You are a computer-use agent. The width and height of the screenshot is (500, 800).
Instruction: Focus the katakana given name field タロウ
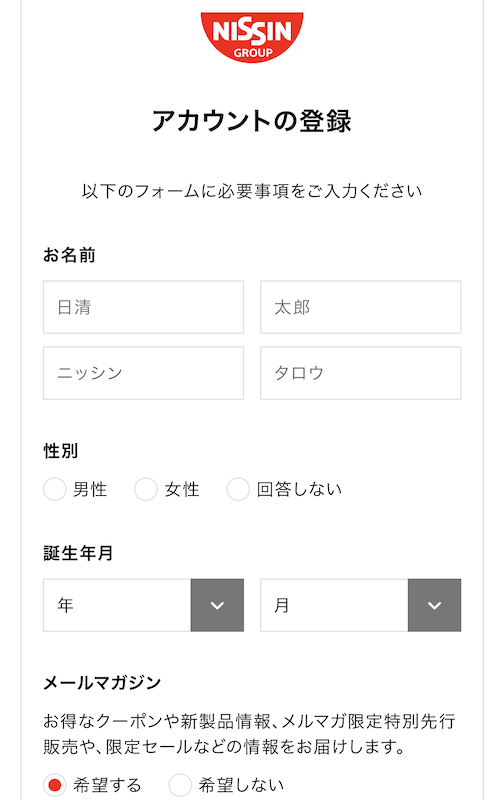[361, 373]
